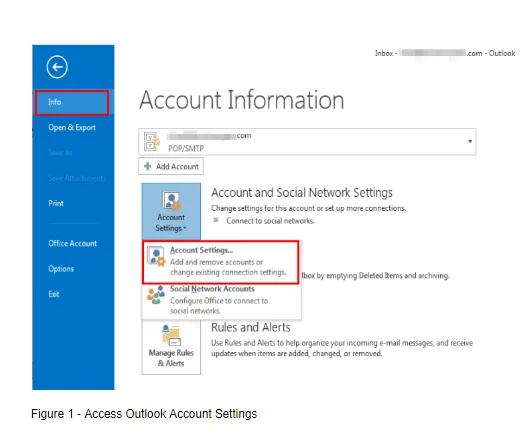Click the greyed-out Save Attachments item
This screenshot has height=432, width=522.
pos(77,178)
